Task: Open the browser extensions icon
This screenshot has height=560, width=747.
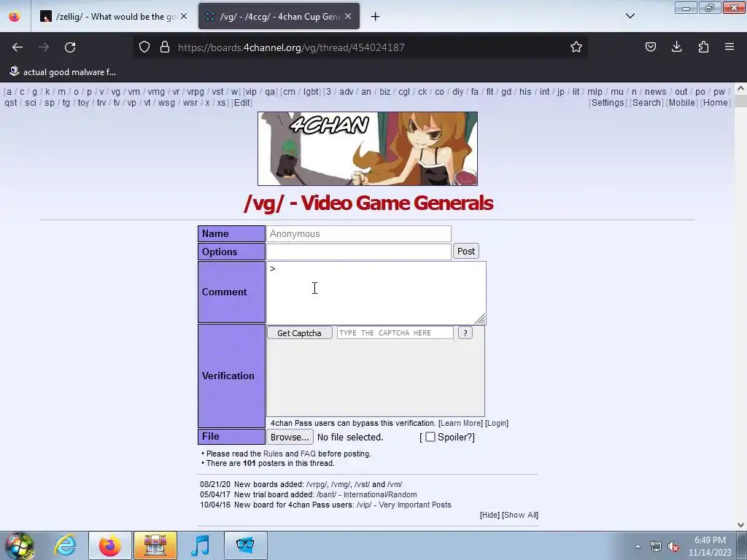Action: point(703,47)
